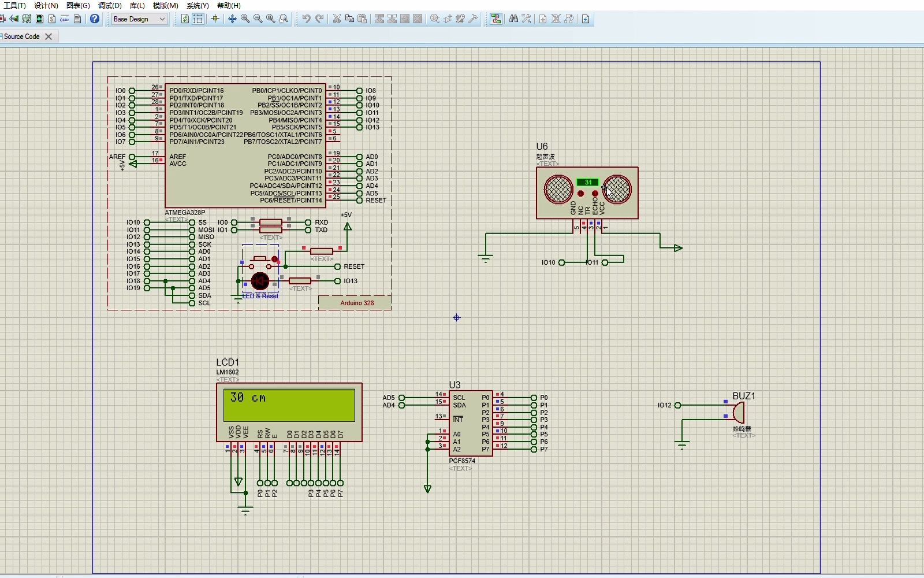
Task: Click the block rotate icon
Action: click(405, 19)
